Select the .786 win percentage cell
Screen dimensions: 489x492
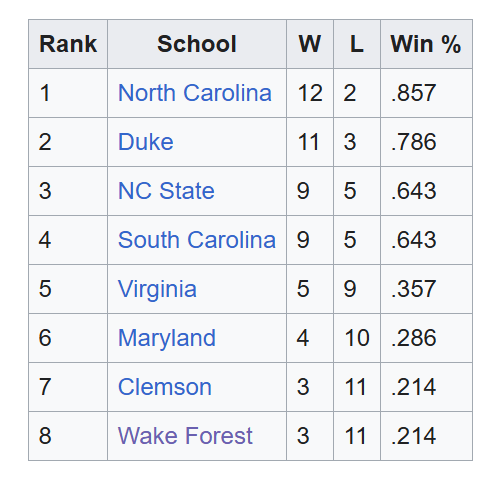(x=426, y=142)
